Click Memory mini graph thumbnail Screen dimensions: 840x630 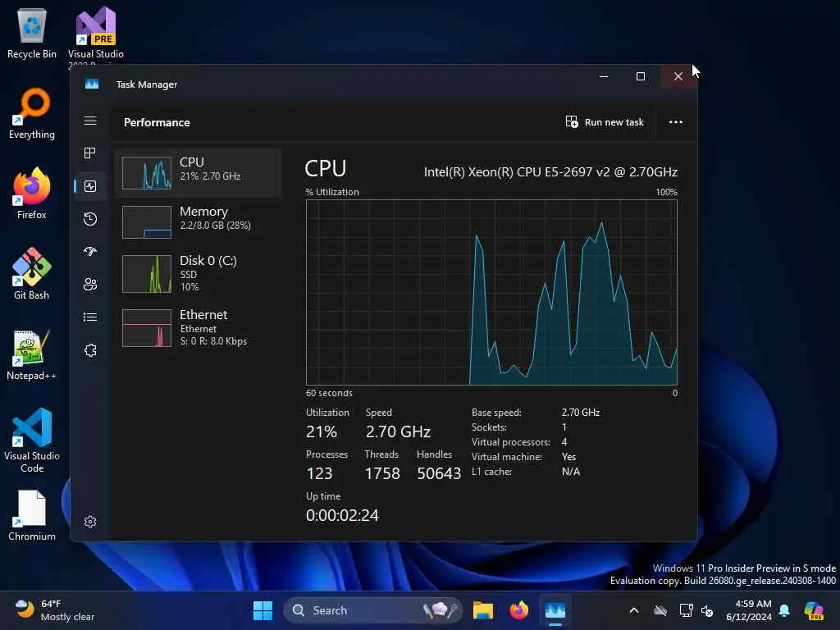point(147,221)
